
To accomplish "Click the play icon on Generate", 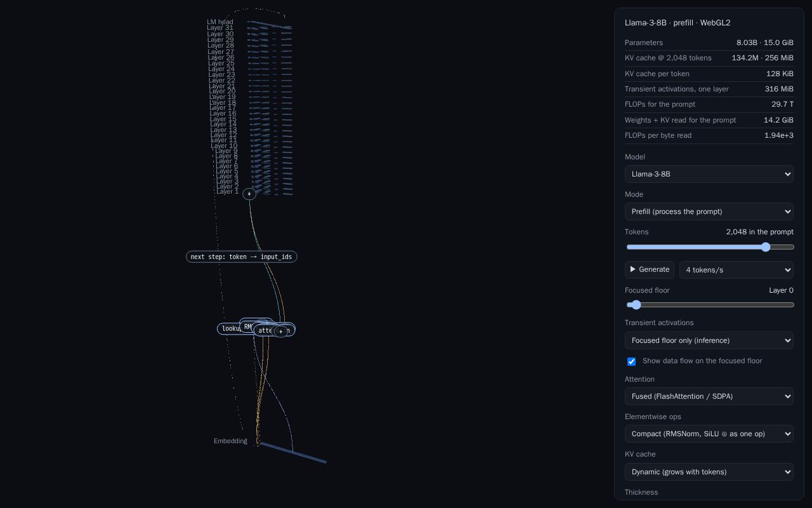I will [x=632, y=269].
